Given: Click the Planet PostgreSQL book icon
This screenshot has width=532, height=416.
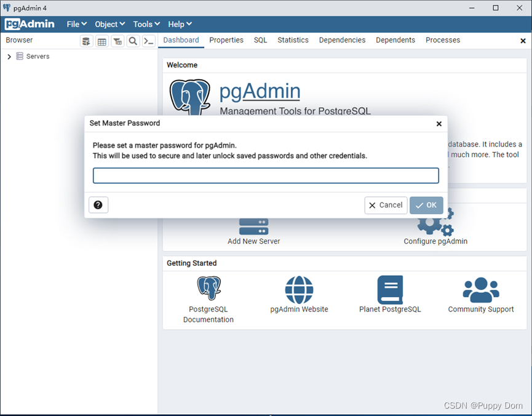Looking at the screenshot, I should (x=390, y=290).
